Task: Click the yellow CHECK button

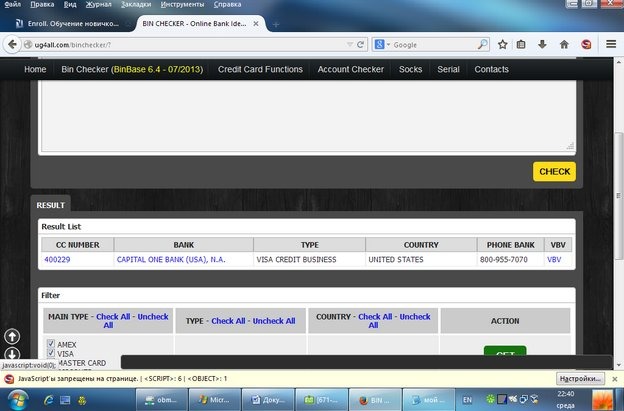Action: pyautogui.click(x=554, y=171)
